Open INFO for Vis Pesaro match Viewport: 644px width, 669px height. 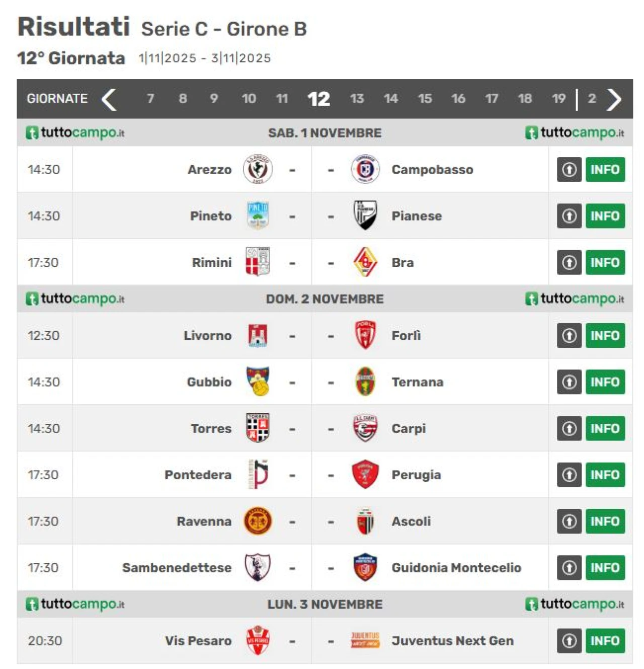tap(605, 641)
